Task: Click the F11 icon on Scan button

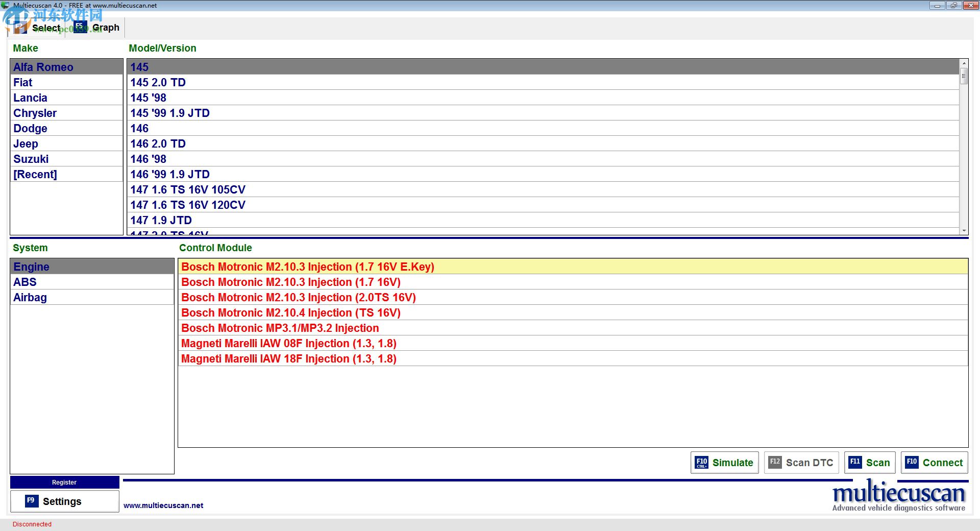Action: [x=855, y=463]
